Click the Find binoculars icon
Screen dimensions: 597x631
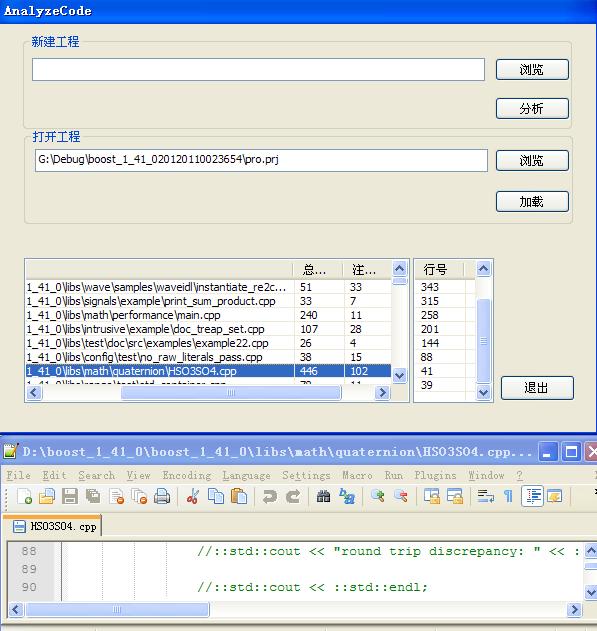coord(323,496)
